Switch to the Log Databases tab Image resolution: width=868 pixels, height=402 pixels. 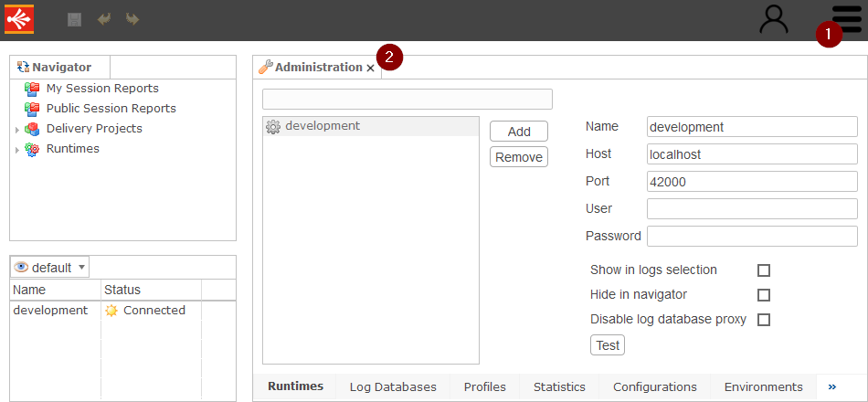pyautogui.click(x=393, y=387)
